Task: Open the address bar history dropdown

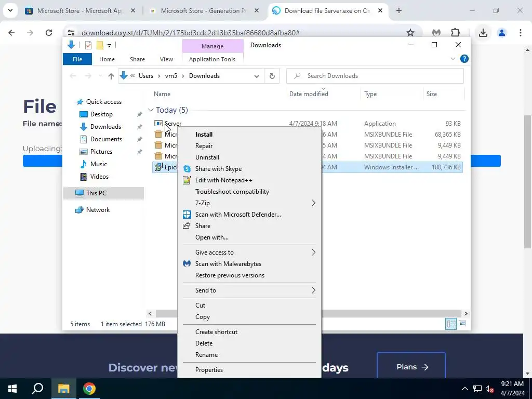Action: 257,76
